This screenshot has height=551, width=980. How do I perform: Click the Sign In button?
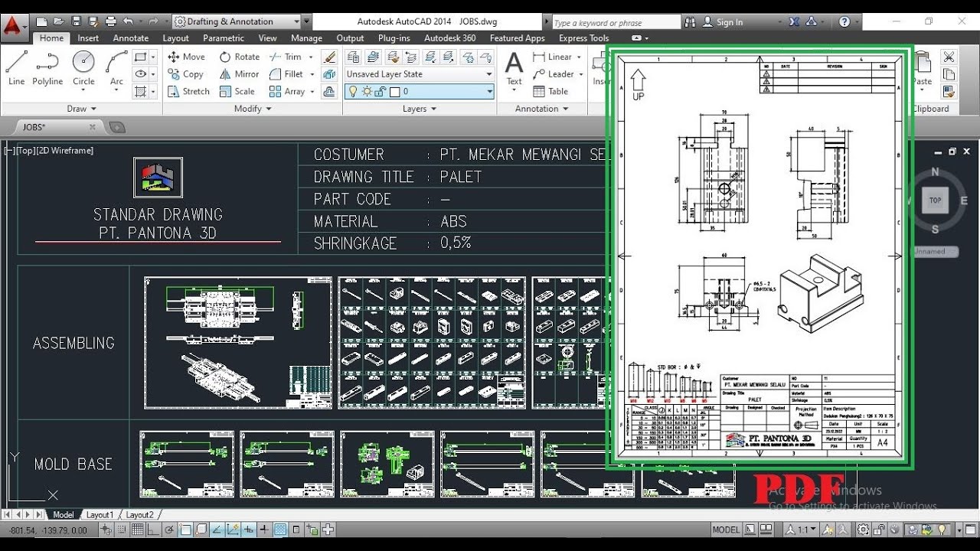click(x=723, y=22)
